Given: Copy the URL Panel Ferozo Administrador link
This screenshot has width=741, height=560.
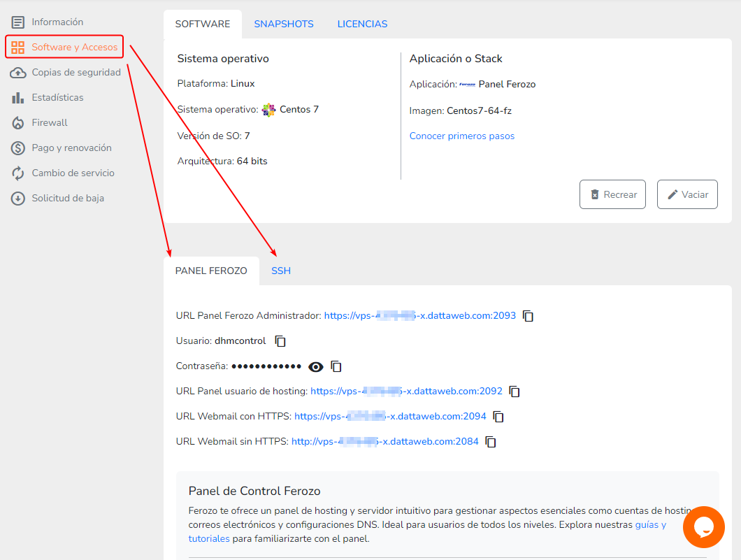Looking at the screenshot, I should coord(528,316).
